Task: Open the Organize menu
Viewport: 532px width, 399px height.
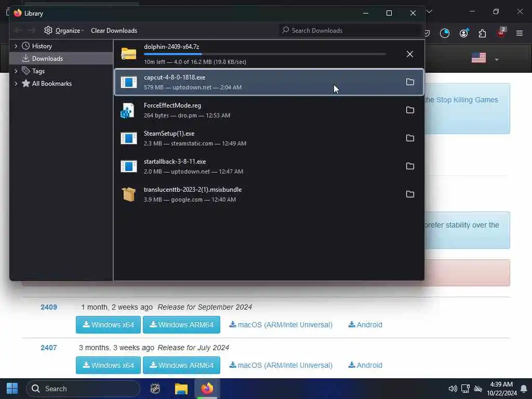Action: [64, 31]
